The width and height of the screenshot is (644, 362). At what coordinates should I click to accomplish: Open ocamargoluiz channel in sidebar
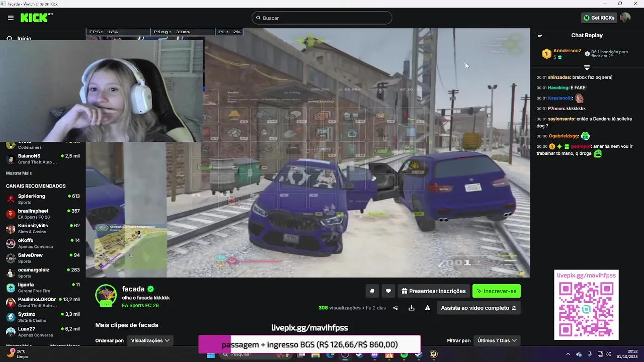43,273
